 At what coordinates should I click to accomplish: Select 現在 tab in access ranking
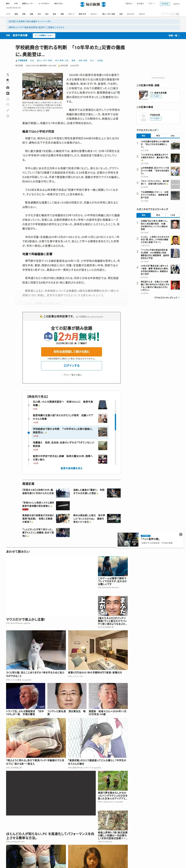[143, 136]
